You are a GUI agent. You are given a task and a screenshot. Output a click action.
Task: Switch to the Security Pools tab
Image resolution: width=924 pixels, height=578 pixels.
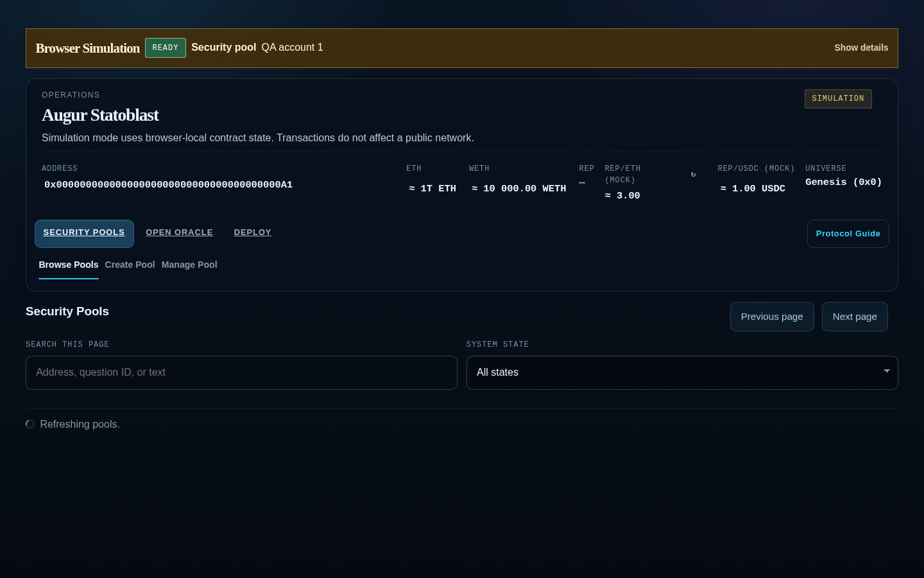[x=84, y=233]
